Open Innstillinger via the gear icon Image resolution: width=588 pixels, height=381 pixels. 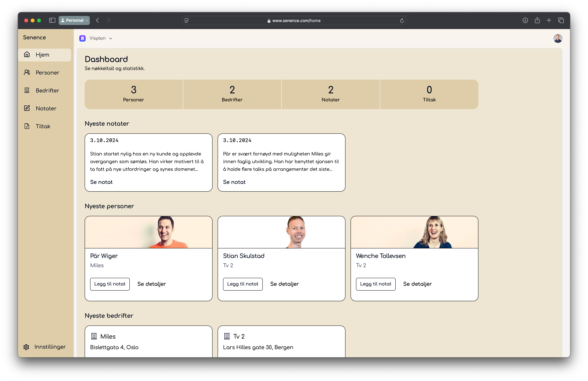26,347
